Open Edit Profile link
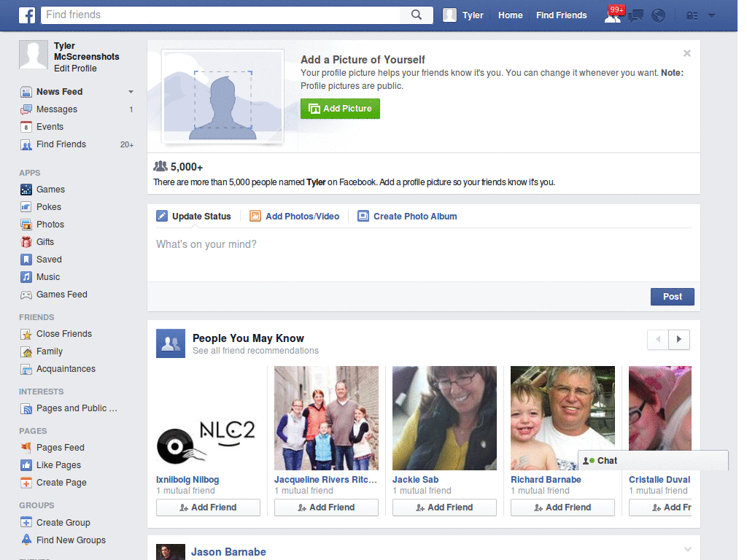747x560 pixels. [75, 69]
